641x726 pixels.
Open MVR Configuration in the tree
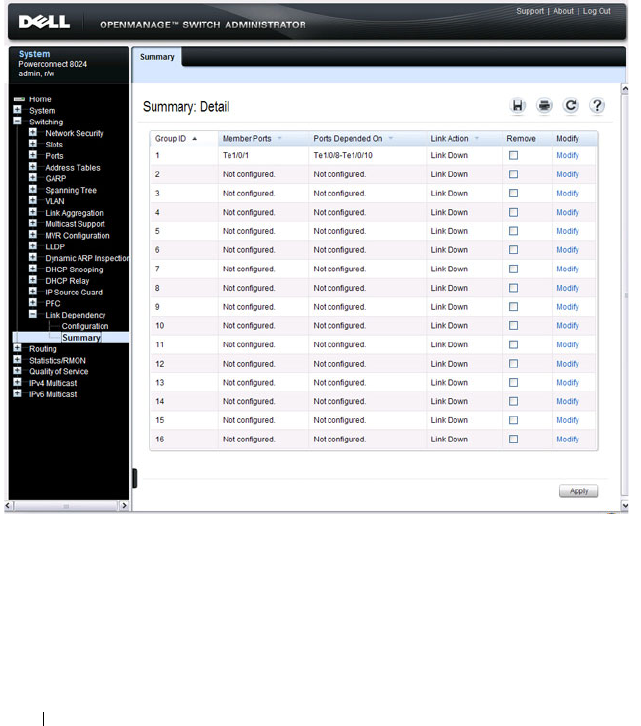coord(77,235)
